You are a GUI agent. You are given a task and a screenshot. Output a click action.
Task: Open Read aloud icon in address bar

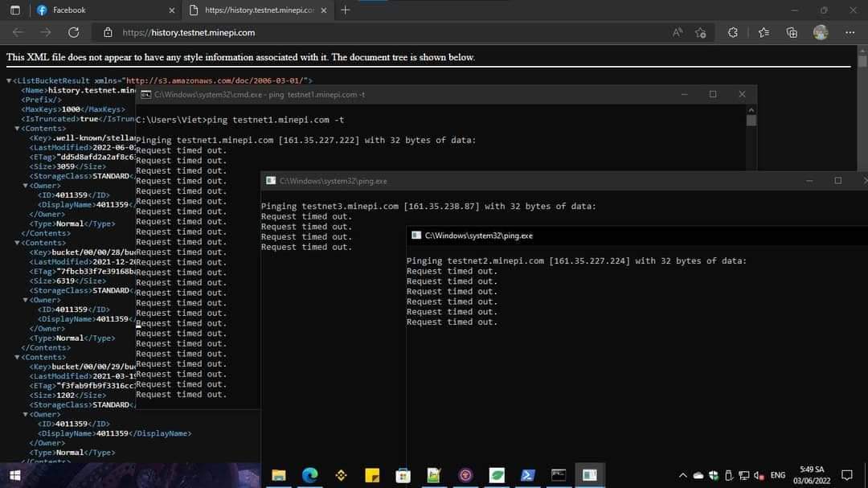click(678, 33)
